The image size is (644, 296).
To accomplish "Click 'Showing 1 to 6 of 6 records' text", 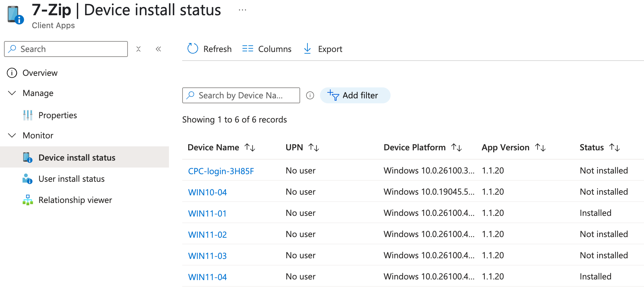I will click(235, 120).
